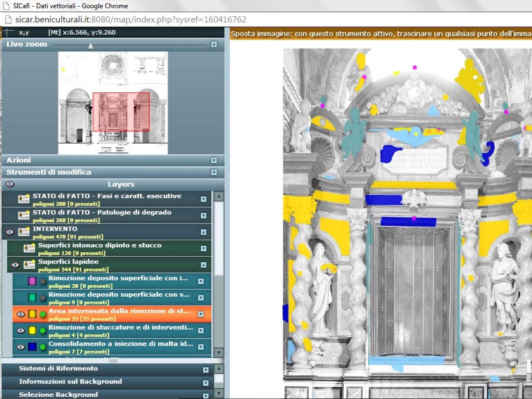Hide the Superfici lapidee layer
This screenshot has height=399, width=532.
[15, 265]
